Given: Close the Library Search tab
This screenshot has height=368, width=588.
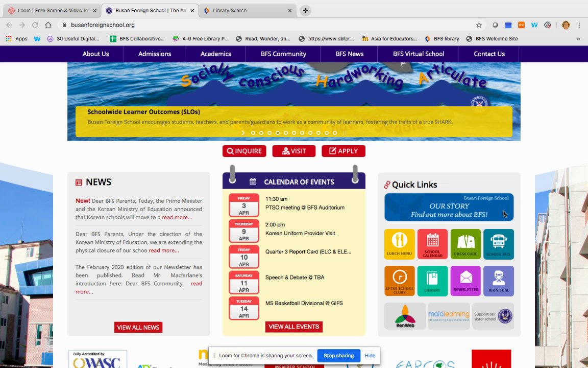Looking at the screenshot, I should [x=289, y=11].
